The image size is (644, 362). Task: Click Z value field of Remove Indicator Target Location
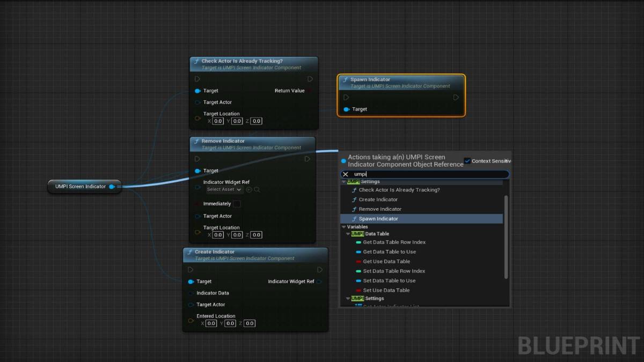point(257,235)
